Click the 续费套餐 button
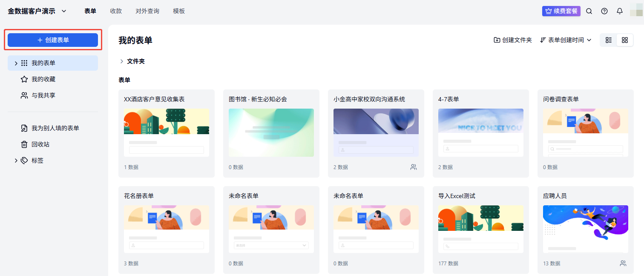This screenshot has height=276, width=644. 561,11
